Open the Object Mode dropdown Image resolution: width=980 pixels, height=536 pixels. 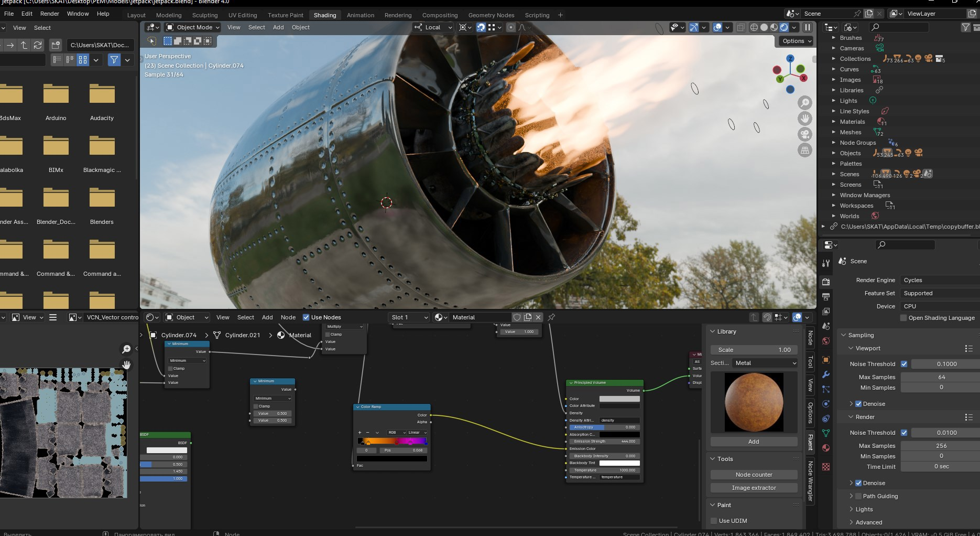[x=192, y=27]
